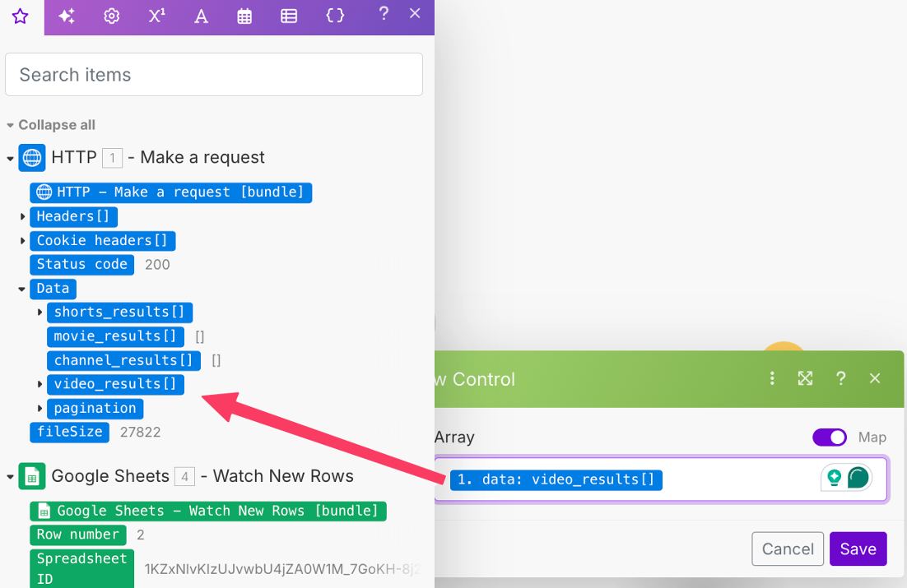The height and width of the screenshot is (588, 907).
Task: Select the Data pill
Action: pos(53,289)
